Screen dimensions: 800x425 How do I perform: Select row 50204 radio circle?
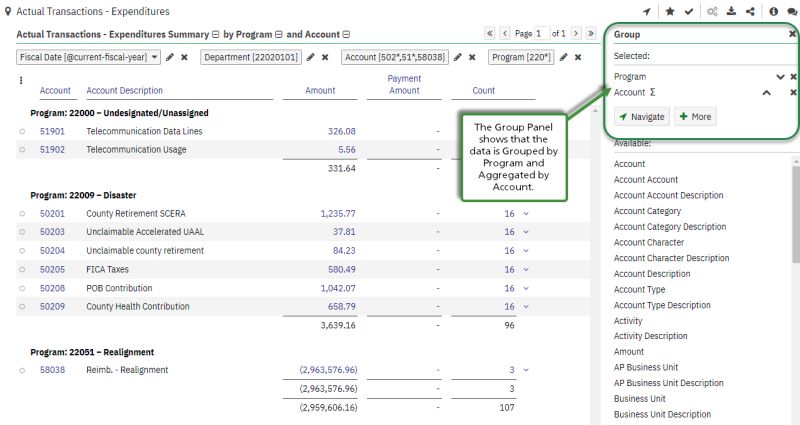pos(22,251)
